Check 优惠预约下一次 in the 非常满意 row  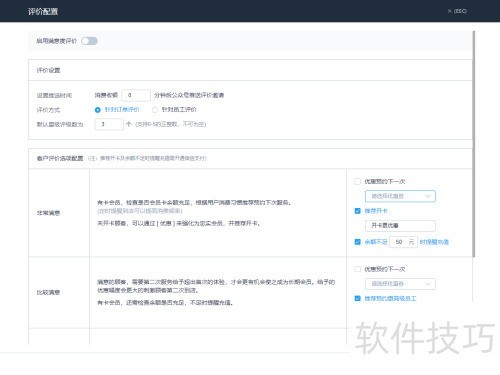(x=358, y=182)
